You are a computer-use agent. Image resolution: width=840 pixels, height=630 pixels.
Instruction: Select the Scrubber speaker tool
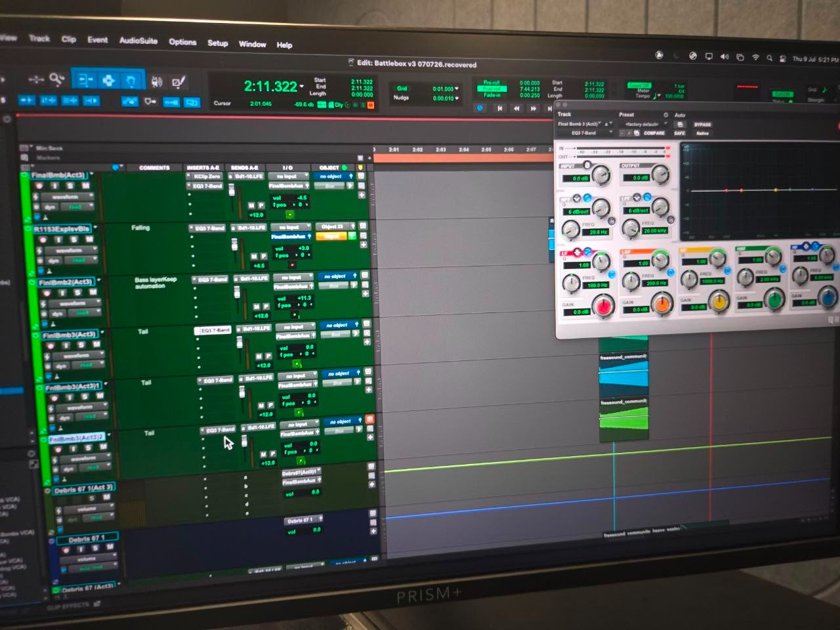pyautogui.click(x=157, y=82)
